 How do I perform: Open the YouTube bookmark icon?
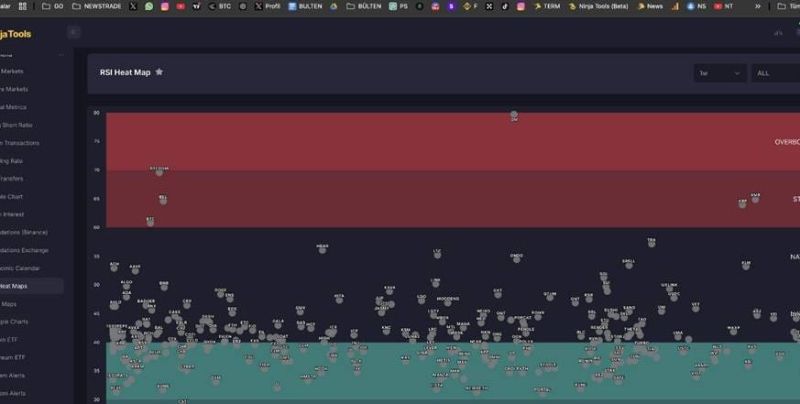point(181,6)
